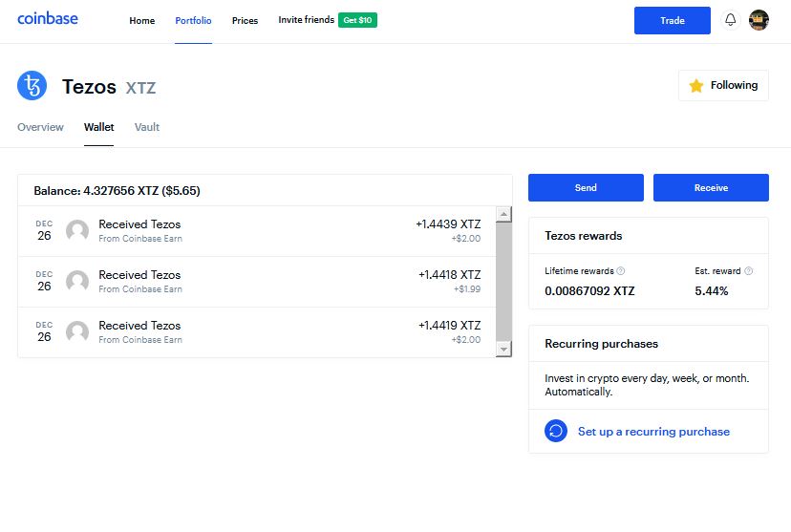Viewport: 791px width, 532px height.
Task: Click the Recurring purchases heading
Action: (601, 344)
